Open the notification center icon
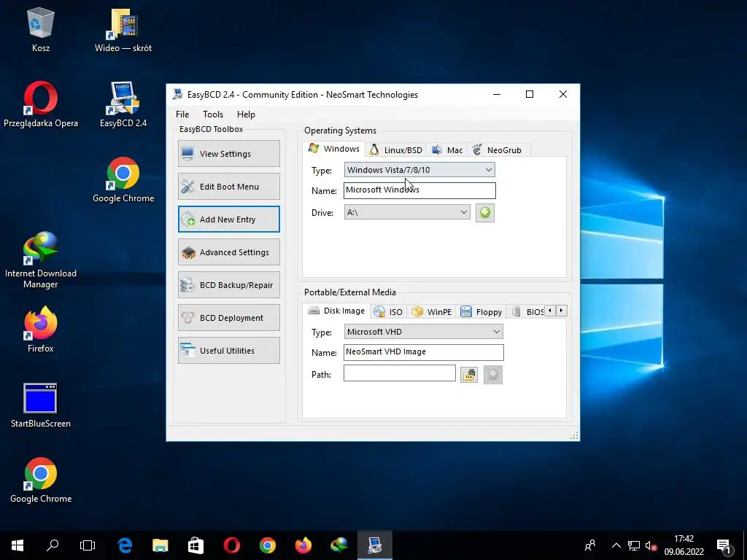747x560 pixels. 724,545
